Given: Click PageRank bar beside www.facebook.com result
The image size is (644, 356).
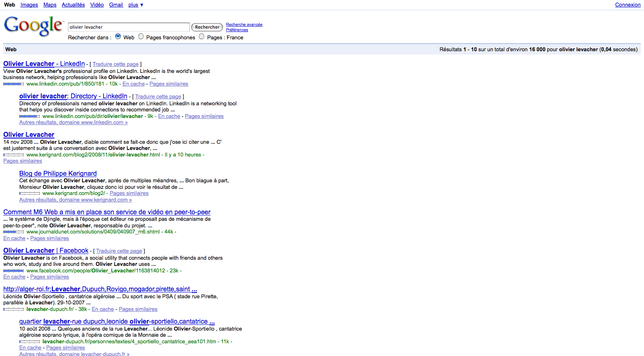Looking at the screenshot, I should [x=14, y=271].
